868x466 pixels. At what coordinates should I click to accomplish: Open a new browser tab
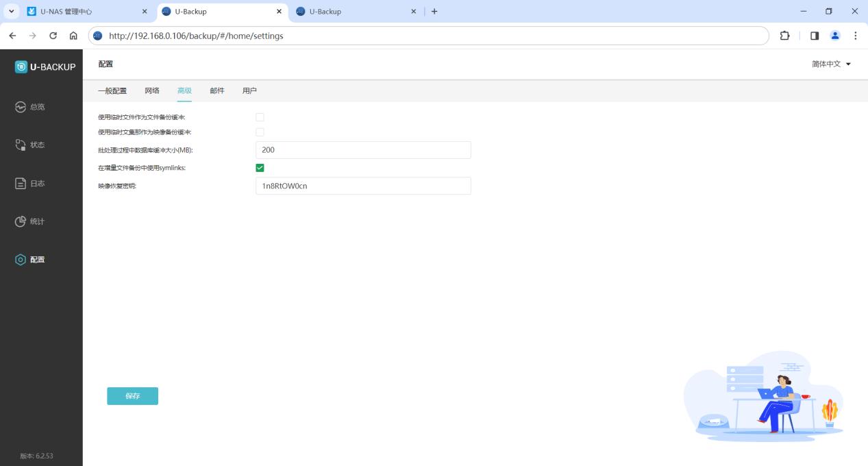[434, 12]
